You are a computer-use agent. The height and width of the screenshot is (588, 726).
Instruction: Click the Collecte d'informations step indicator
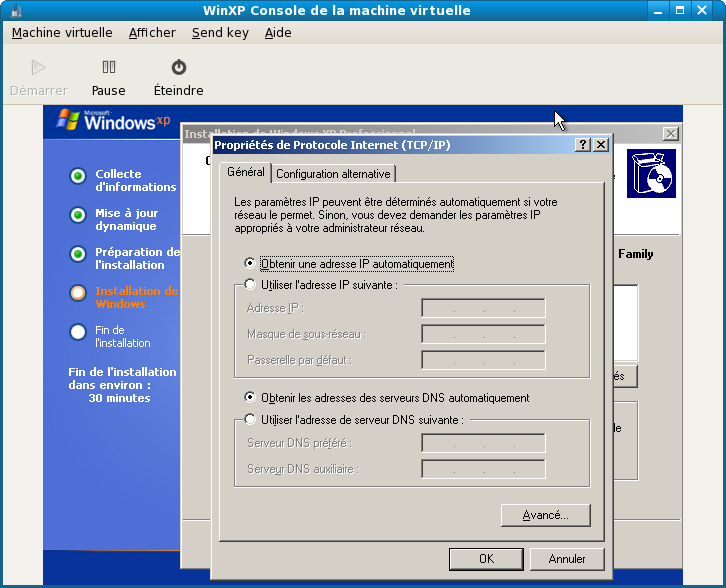pyautogui.click(x=78, y=176)
